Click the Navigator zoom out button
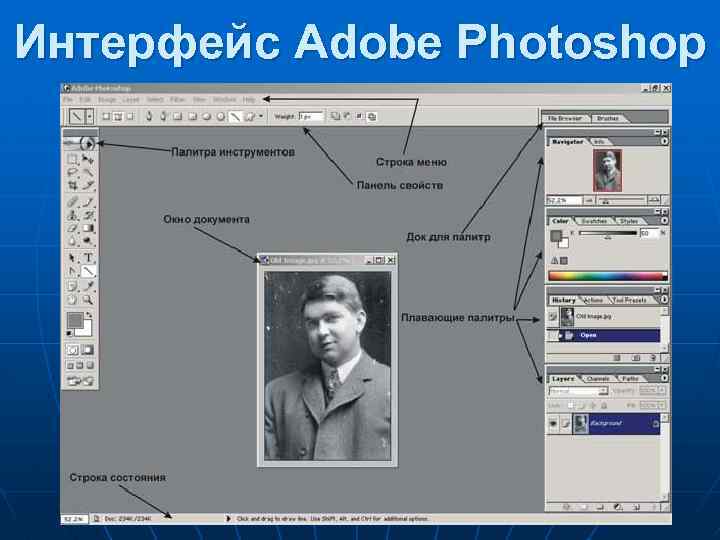 588,200
